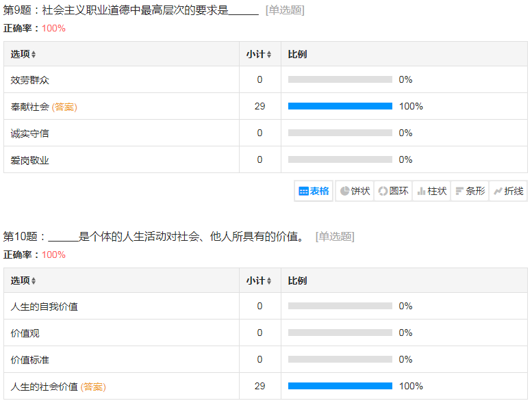
Task: Sort question 10 by 选项 column
Action: coord(24,281)
